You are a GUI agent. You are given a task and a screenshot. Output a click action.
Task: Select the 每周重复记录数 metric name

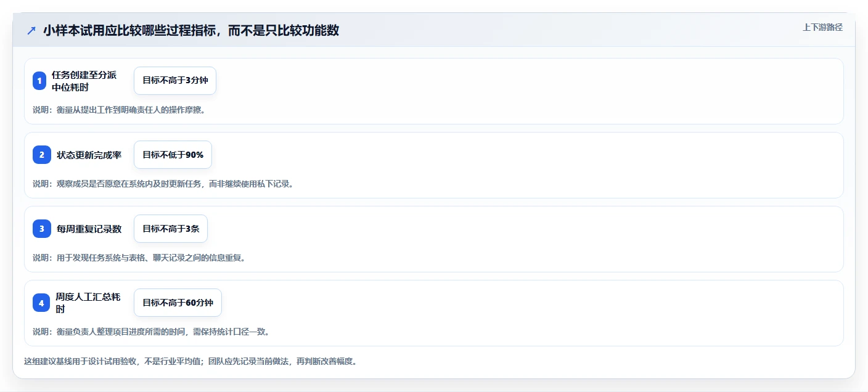point(89,229)
